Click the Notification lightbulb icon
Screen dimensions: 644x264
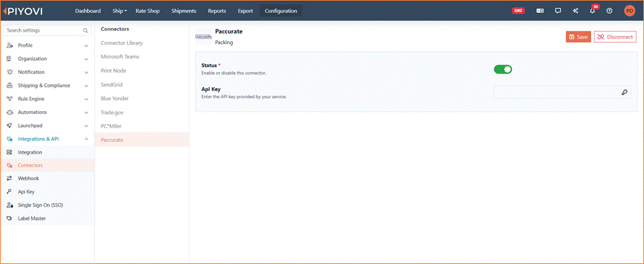[x=10, y=72]
